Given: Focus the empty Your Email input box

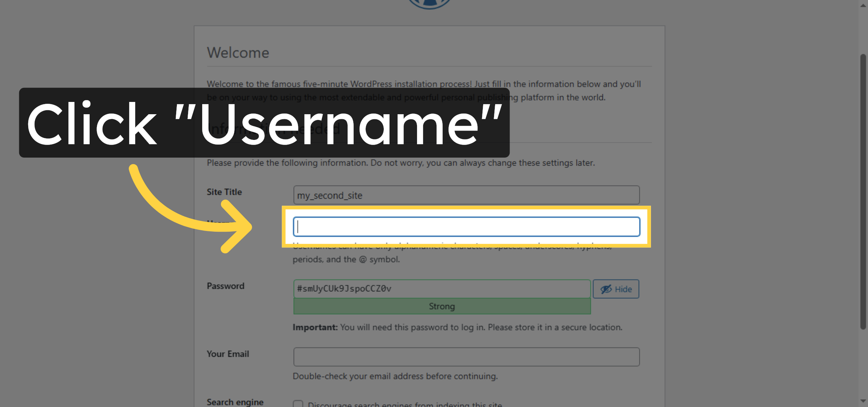Looking at the screenshot, I should pyautogui.click(x=467, y=356).
